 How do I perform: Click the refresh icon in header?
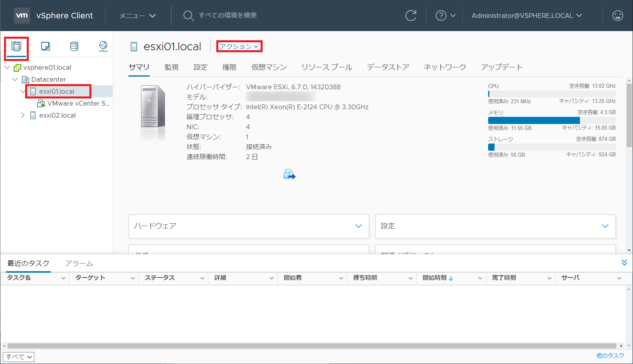411,16
